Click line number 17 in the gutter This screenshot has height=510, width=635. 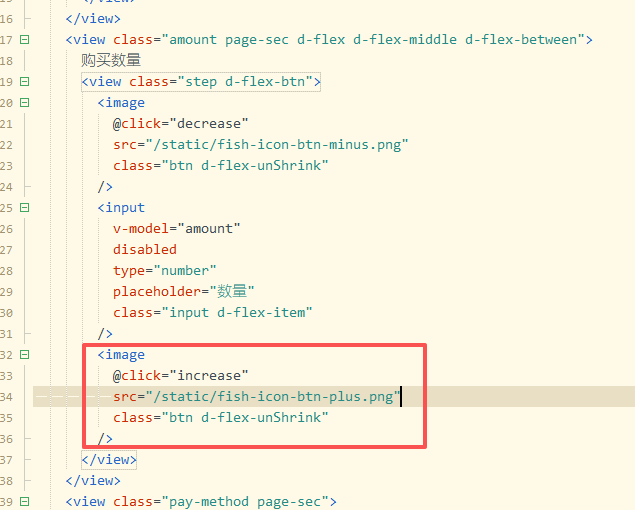click(x=7, y=40)
